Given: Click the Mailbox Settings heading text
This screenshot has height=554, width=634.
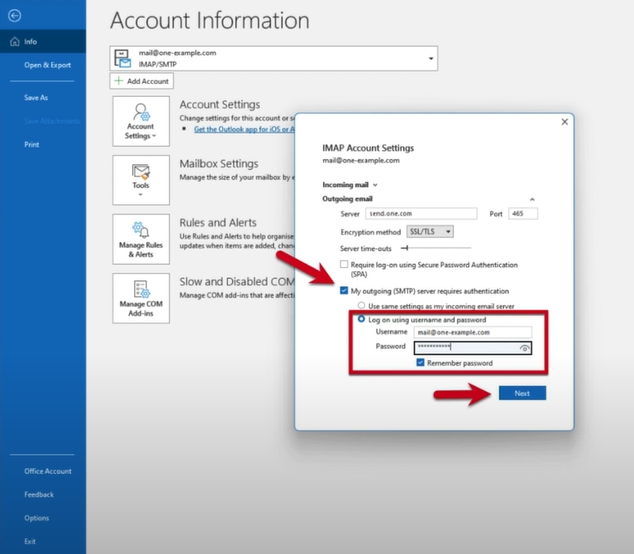Looking at the screenshot, I should tap(219, 163).
